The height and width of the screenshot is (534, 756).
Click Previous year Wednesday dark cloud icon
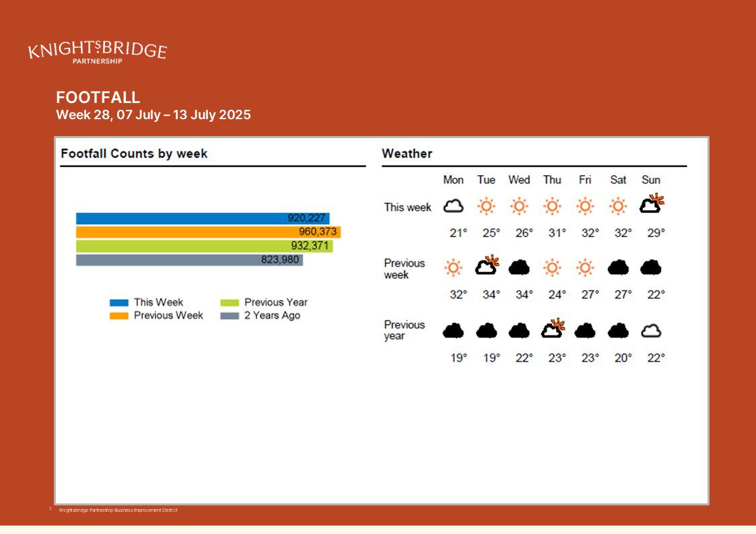point(519,331)
